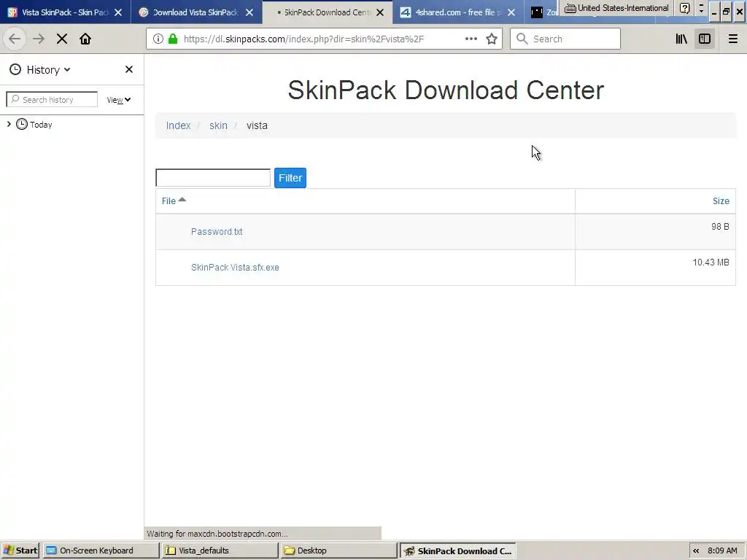
Task: Click the Start button on taskbar
Action: pyautogui.click(x=20, y=551)
